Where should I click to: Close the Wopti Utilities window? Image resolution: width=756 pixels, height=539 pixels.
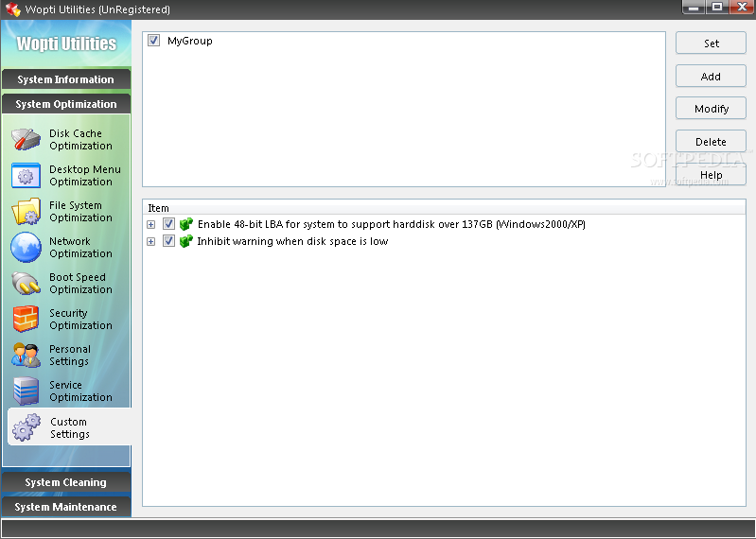click(742, 7)
